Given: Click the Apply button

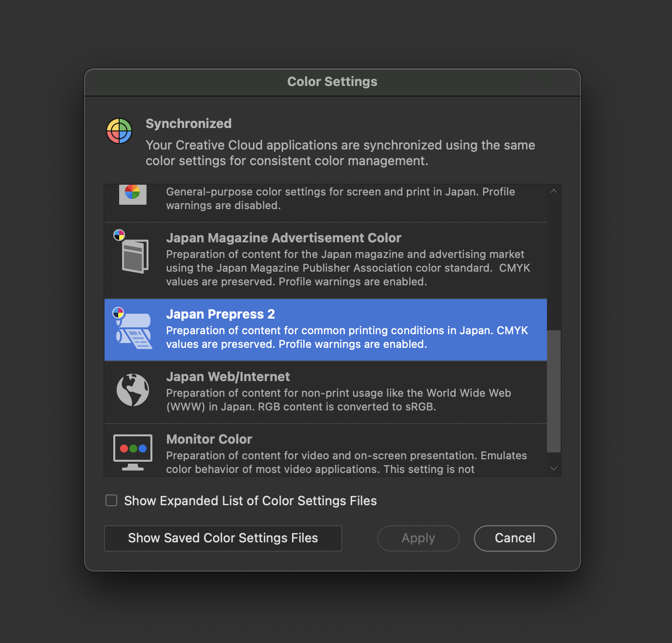Looking at the screenshot, I should (x=419, y=538).
